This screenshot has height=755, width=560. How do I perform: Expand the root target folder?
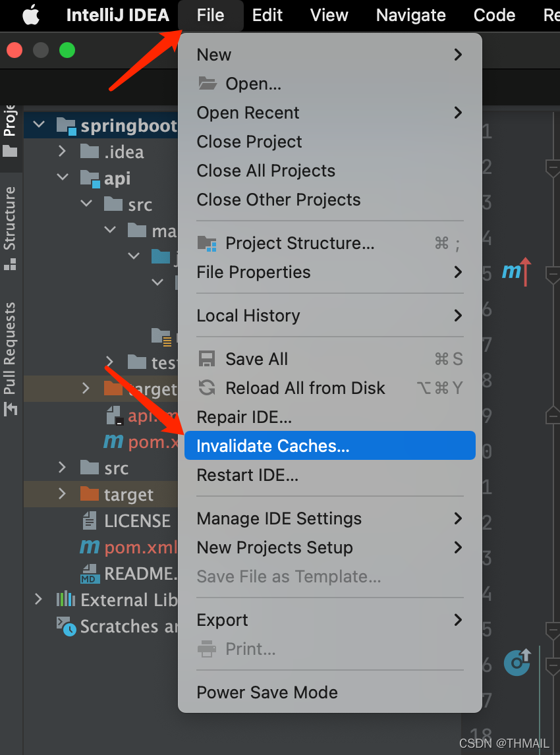(x=63, y=494)
